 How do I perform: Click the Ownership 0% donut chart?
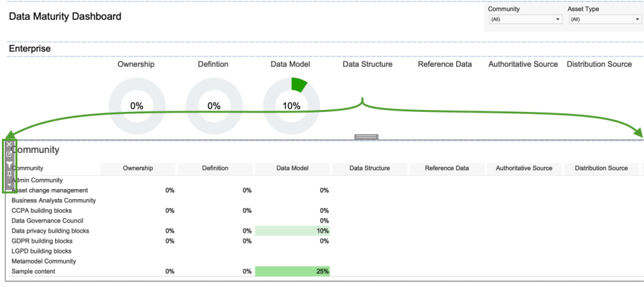137,105
